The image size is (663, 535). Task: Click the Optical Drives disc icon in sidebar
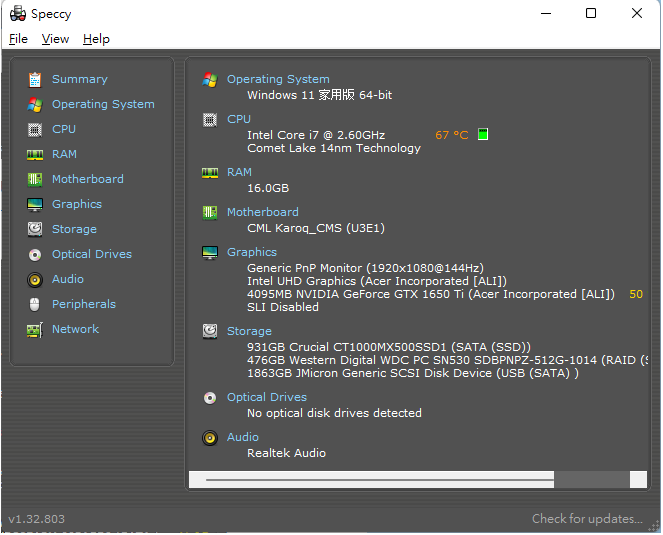[35, 255]
